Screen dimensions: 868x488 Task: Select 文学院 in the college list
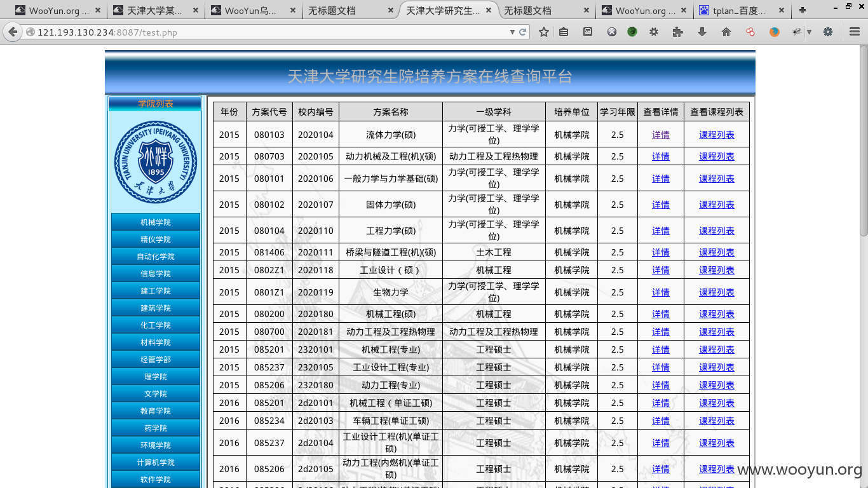[x=156, y=394]
